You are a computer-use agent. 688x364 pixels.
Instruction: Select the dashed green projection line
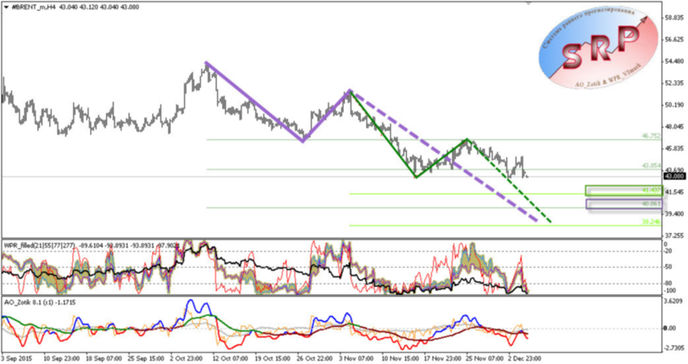(509, 181)
